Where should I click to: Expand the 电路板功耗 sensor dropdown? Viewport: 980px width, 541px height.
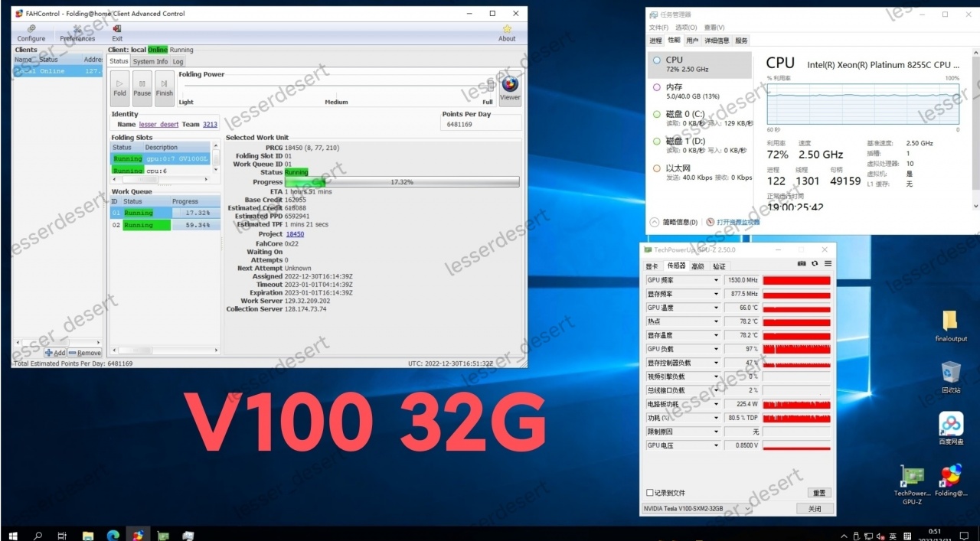(x=717, y=404)
